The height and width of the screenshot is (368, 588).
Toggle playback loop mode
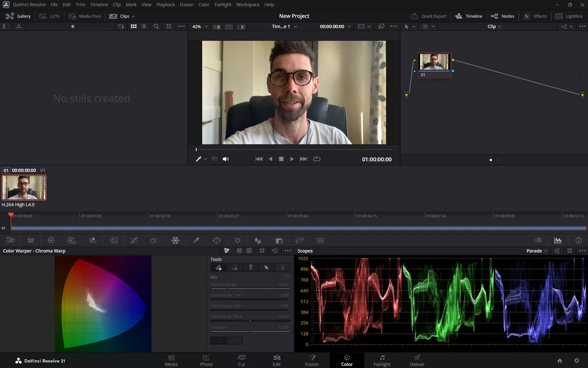[x=317, y=159]
